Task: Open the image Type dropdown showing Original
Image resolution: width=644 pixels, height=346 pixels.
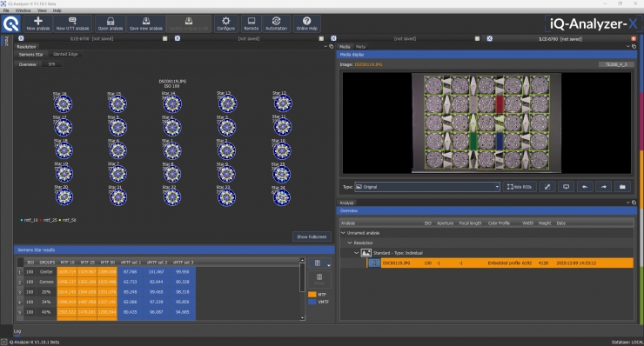Action: pos(427,187)
